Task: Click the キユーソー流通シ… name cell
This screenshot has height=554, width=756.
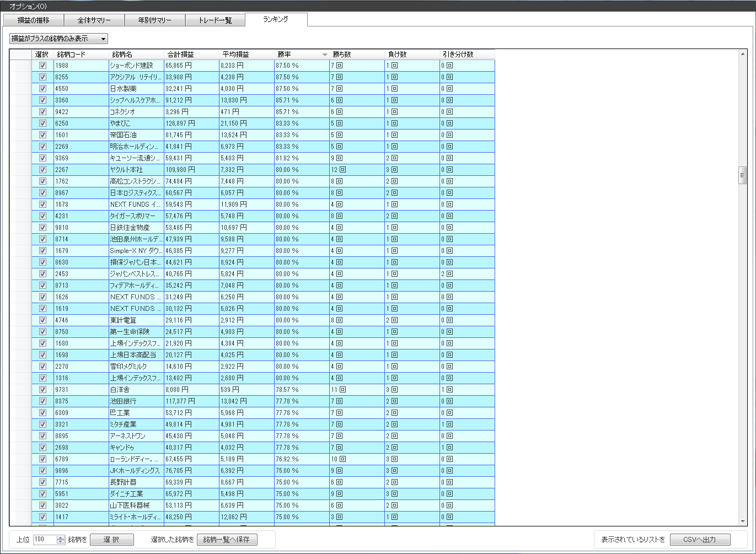Action: 136,158
